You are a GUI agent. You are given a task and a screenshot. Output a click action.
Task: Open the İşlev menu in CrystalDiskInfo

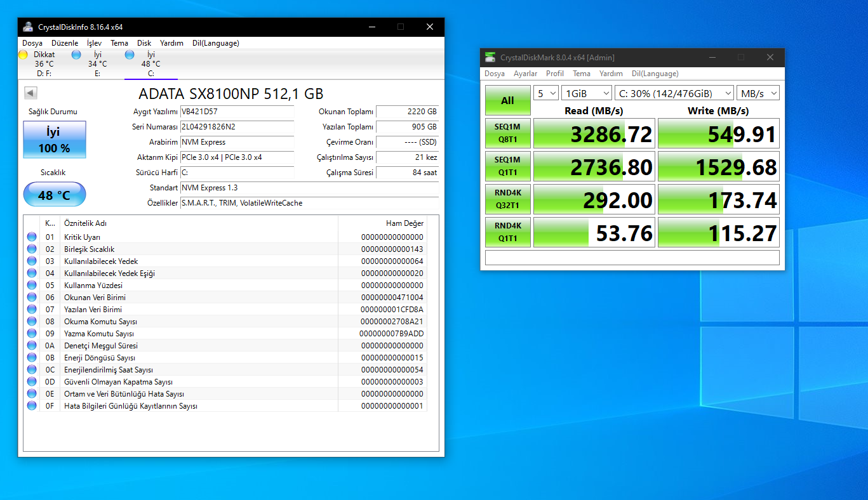click(x=94, y=43)
